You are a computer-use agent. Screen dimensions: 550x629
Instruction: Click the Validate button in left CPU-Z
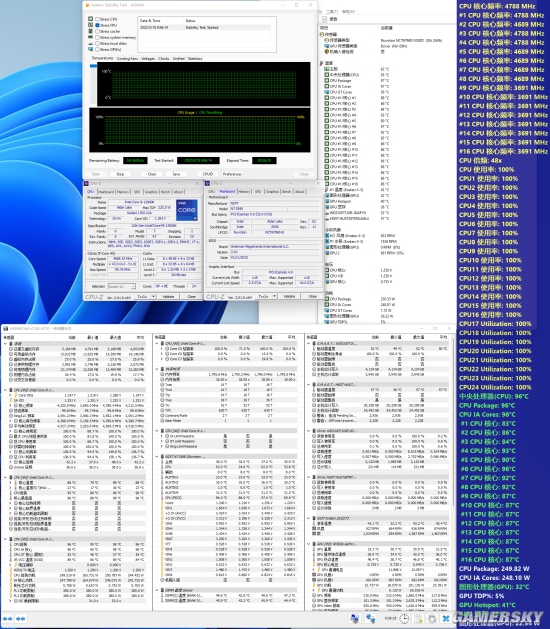point(168,296)
